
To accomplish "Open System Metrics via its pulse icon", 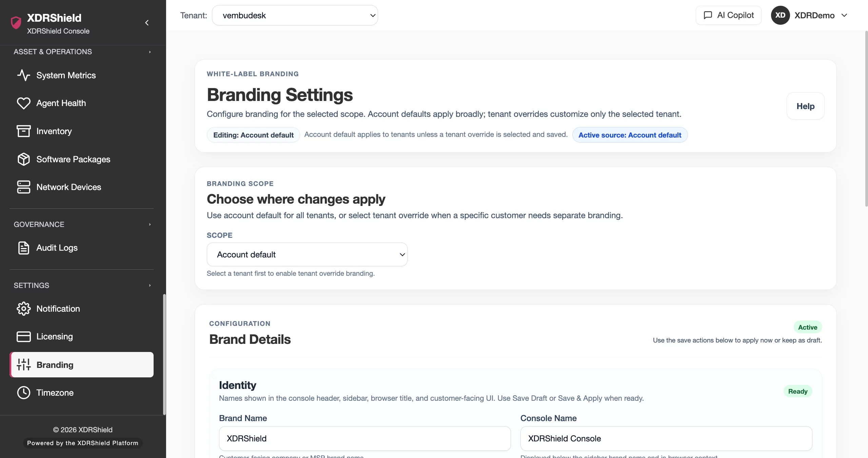I will (x=24, y=75).
